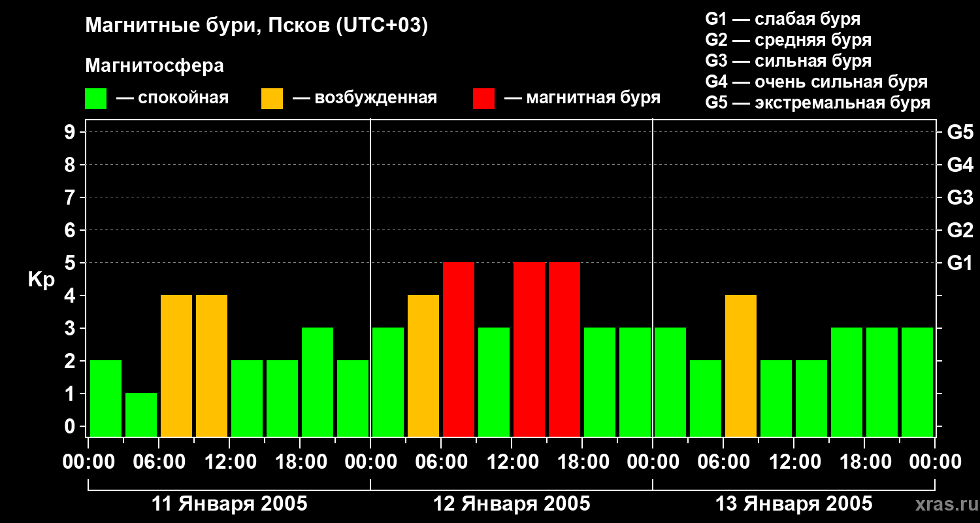Click the 'G3 — сильная буря' legend line
The image size is (980, 523).
coord(788,61)
